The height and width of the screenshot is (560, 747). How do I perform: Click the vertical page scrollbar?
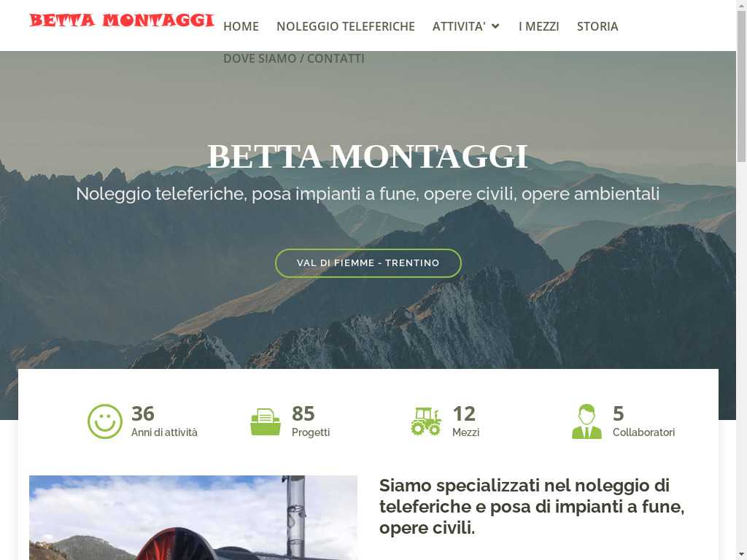tap(741, 280)
